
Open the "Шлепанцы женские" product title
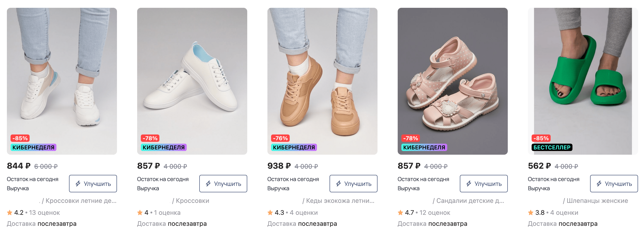point(597,201)
